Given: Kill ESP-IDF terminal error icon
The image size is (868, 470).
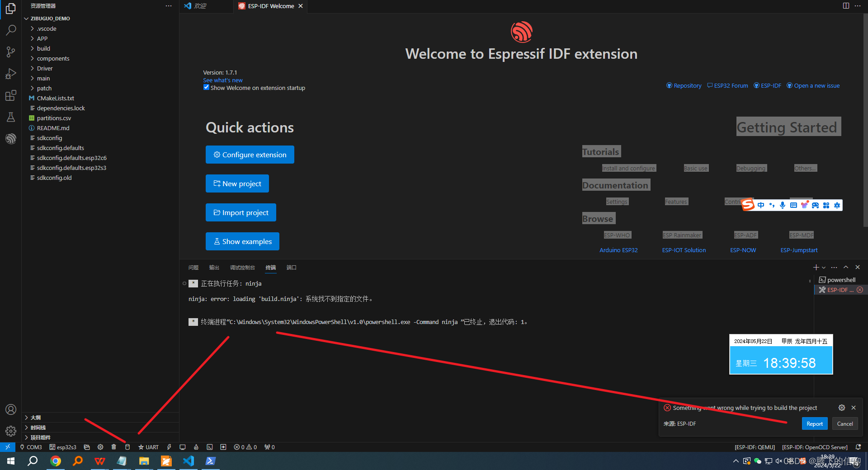Looking at the screenshot, I should coord(860,290).
